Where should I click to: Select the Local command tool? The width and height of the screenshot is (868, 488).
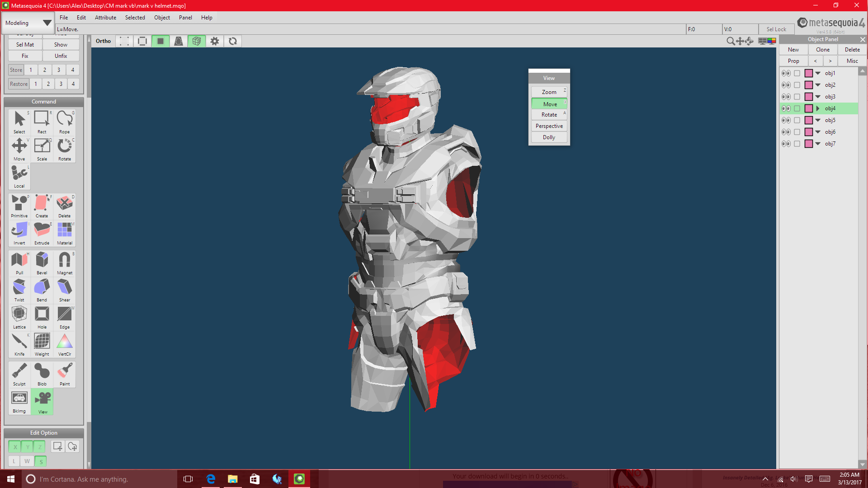coord(19,176)
